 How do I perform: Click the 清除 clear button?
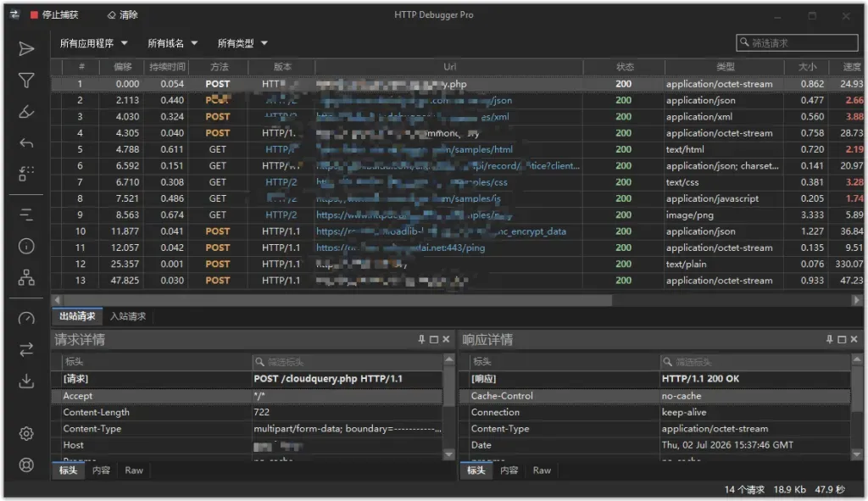click(123, 15)
